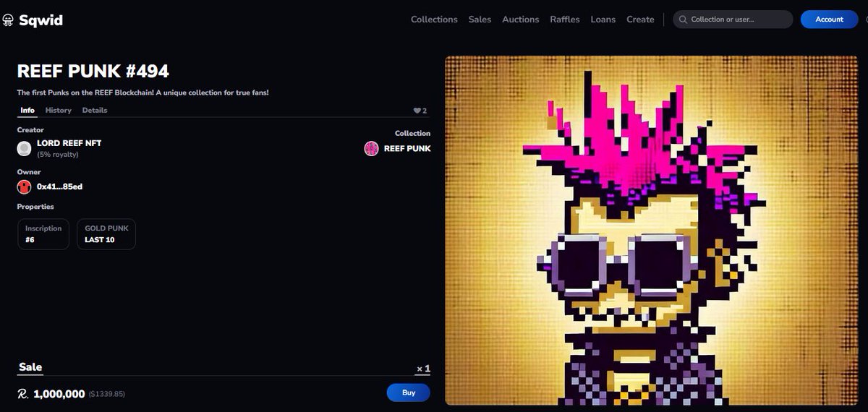Click the Sqwid squid logo icon
This screenshot has width=868, height=412.
coord(9,20)
